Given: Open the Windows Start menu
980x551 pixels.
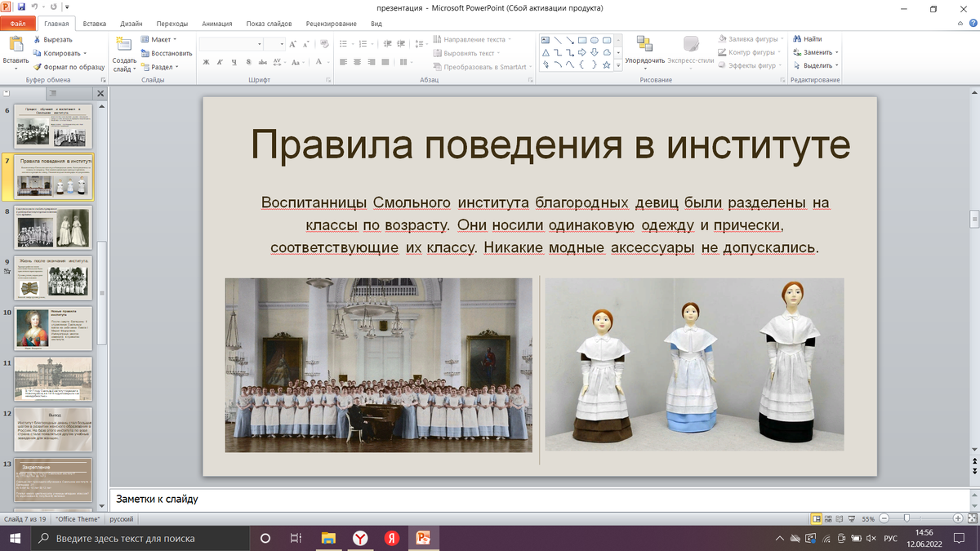Looking at the screenshot, I should click(x=15, y=538).
